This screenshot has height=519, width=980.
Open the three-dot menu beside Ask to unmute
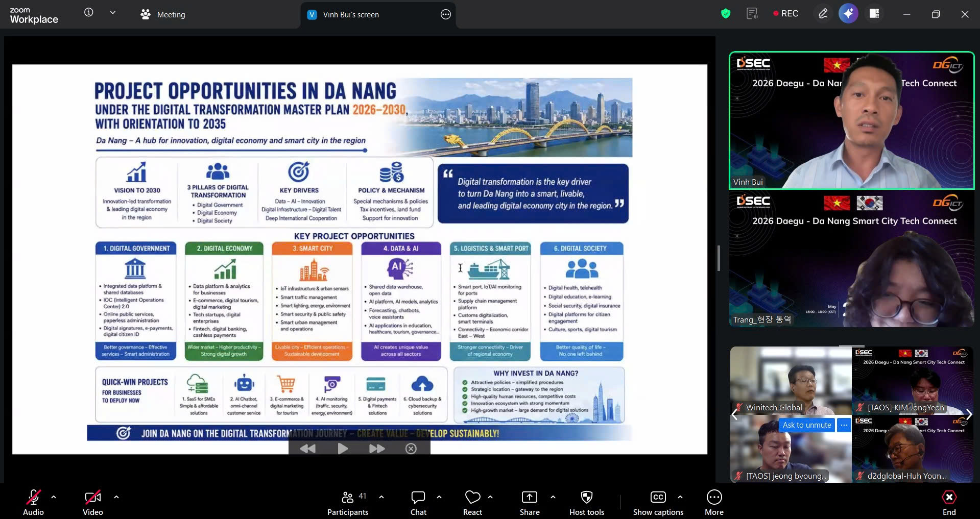point(844,425)
